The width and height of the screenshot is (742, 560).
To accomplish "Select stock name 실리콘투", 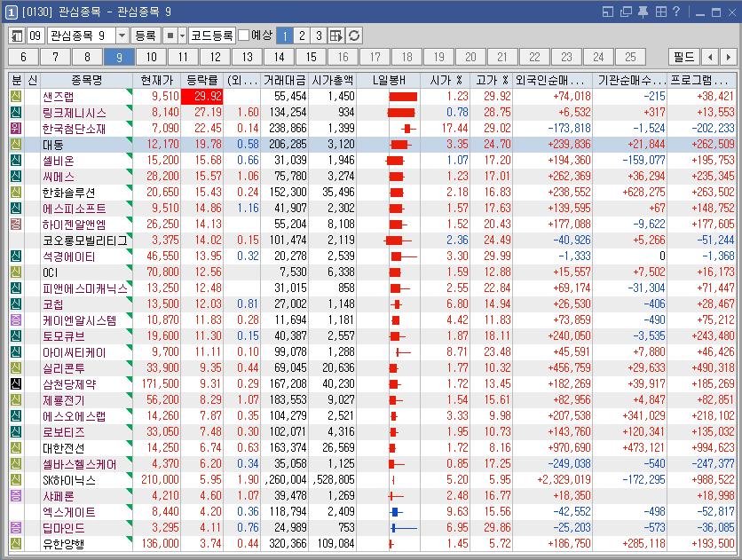I will point(64,368).
